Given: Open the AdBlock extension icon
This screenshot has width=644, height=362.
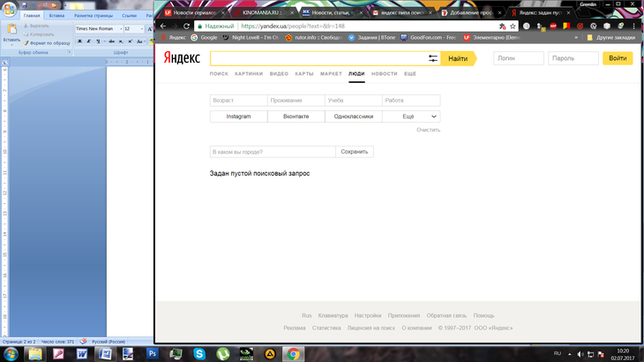Looking at the screenshot, I should (x=553, y=26).
